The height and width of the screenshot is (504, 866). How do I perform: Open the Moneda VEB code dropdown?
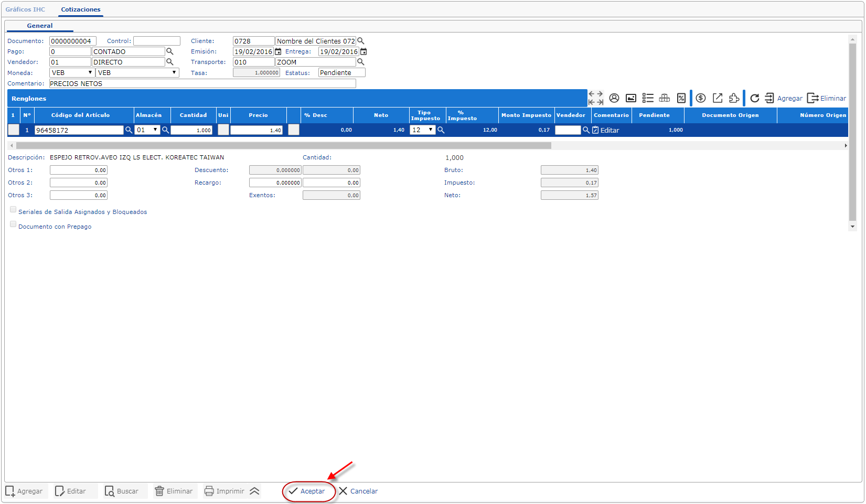coord(72,73)
